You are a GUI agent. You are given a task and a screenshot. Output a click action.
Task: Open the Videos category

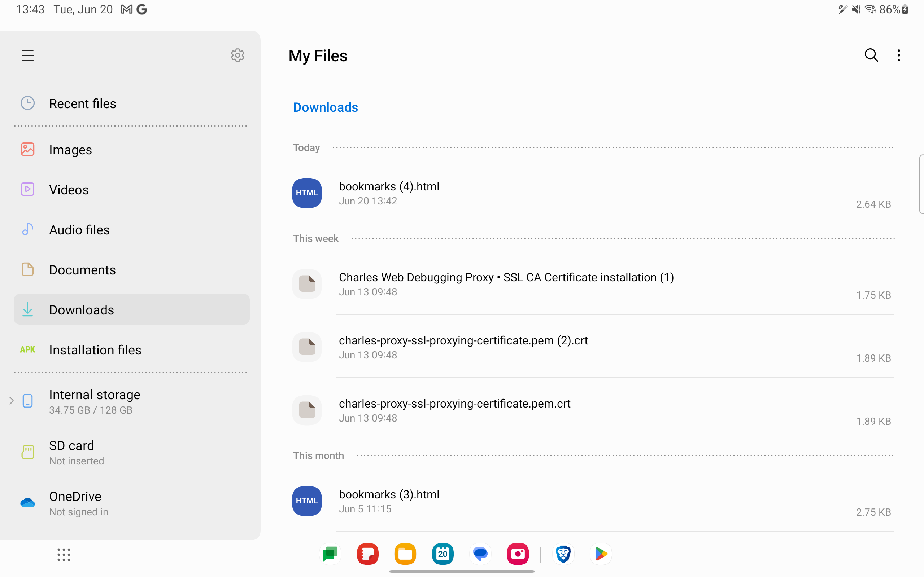(69, 189)
